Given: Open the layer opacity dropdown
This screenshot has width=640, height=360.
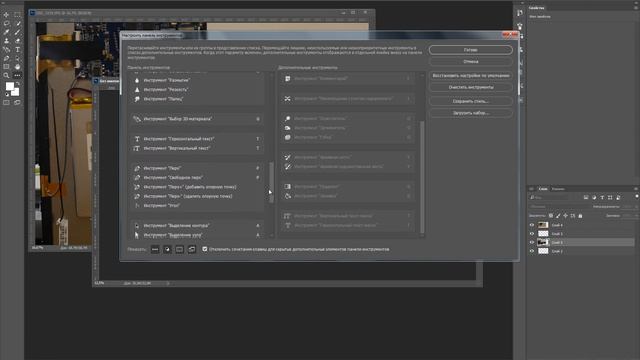Looking at the screenshot, I should coord(629,207).
